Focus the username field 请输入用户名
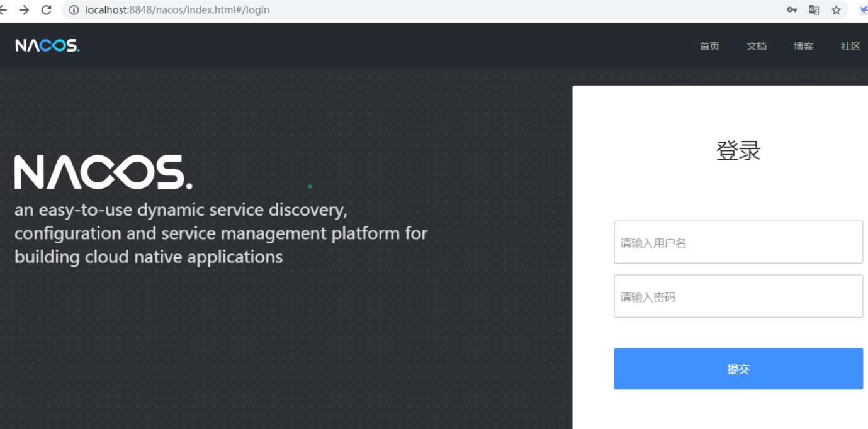 pos(738,242)
